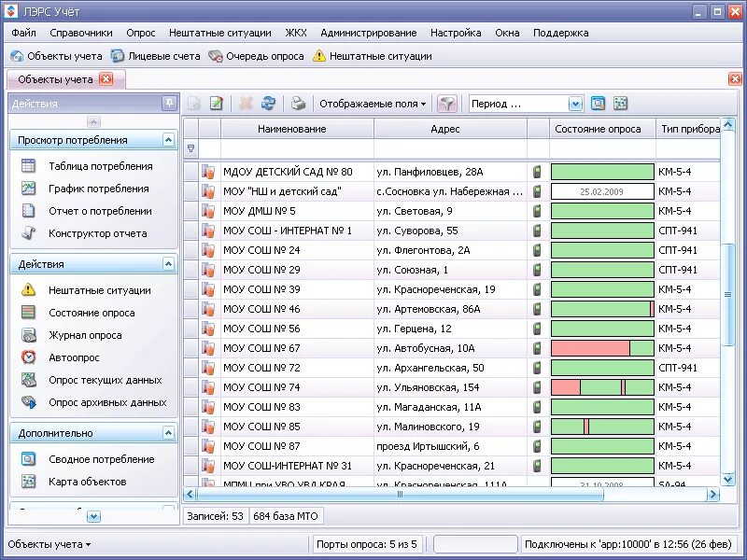Open Состояние опроса sidebar icon
This screenshot has height=560, width=747.
point(28,313)
